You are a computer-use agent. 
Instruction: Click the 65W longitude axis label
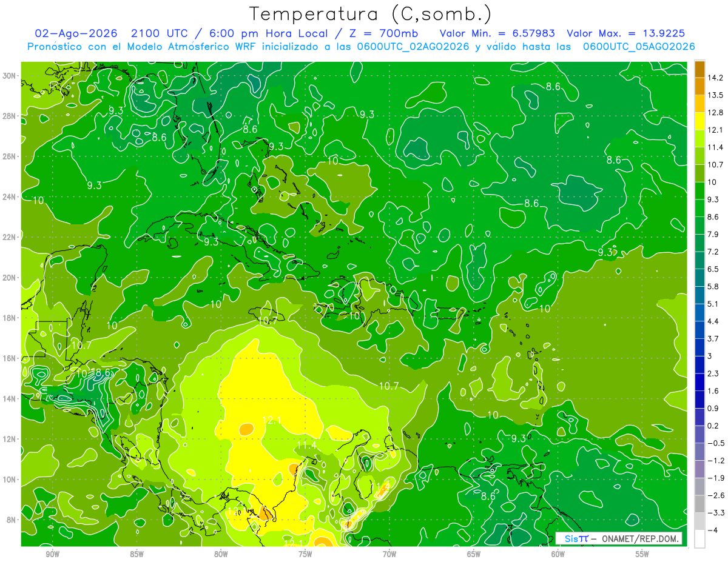pos(474,554)
